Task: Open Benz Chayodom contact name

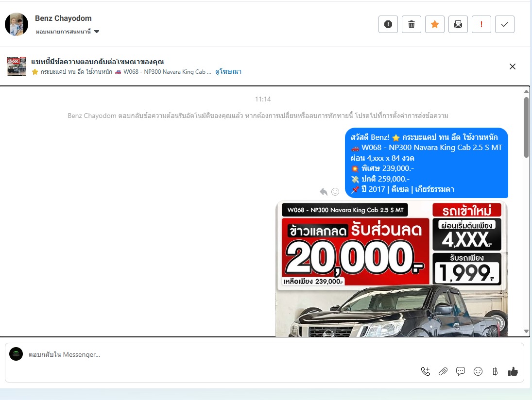Action: click(63, 18)
